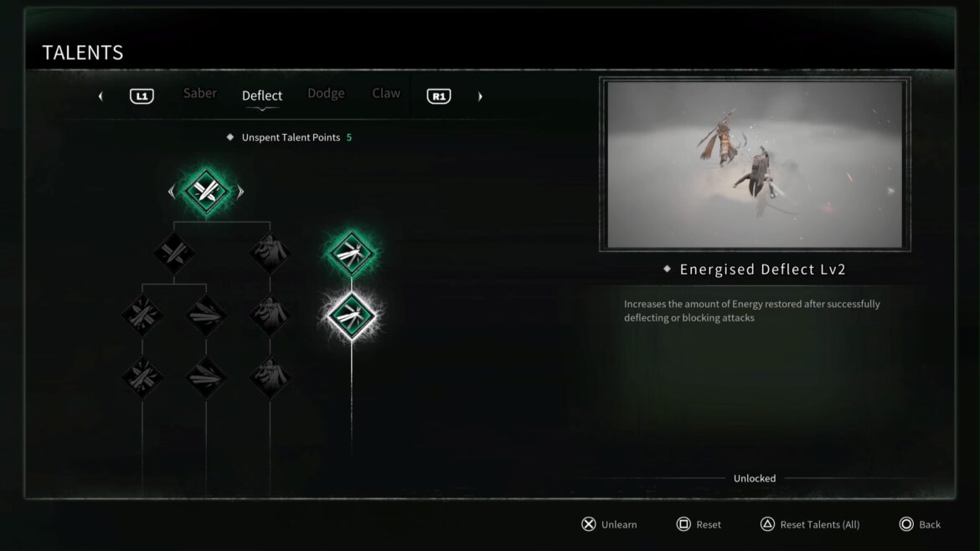
Task: Click the Energised Deflect preview video thumbnail
Action: [x=755, y=164]
